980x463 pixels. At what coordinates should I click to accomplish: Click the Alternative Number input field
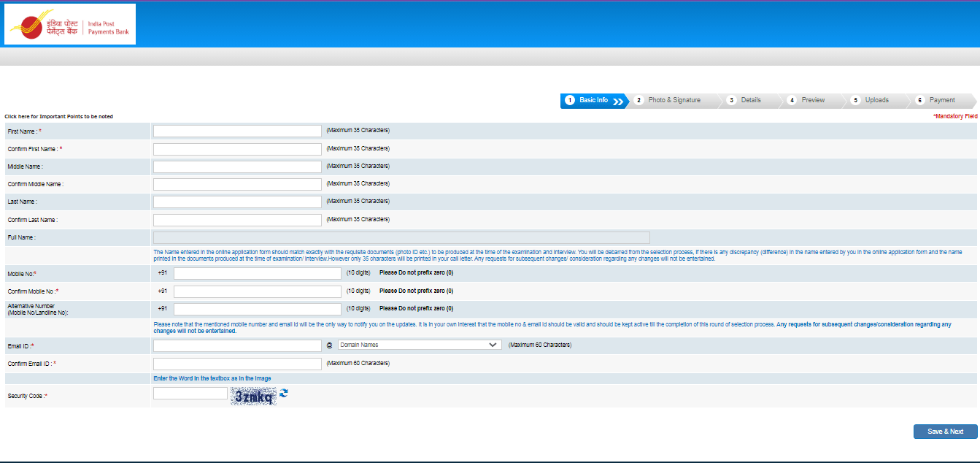tap(257, 309)
